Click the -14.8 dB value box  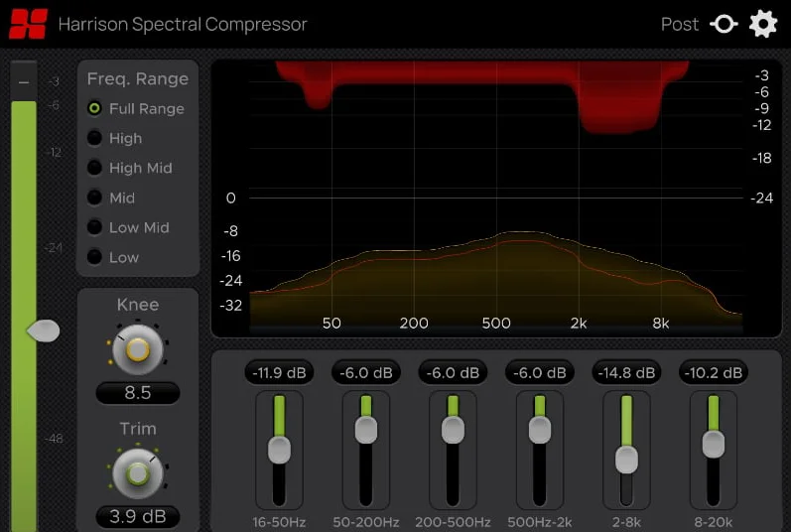point(626,372)
